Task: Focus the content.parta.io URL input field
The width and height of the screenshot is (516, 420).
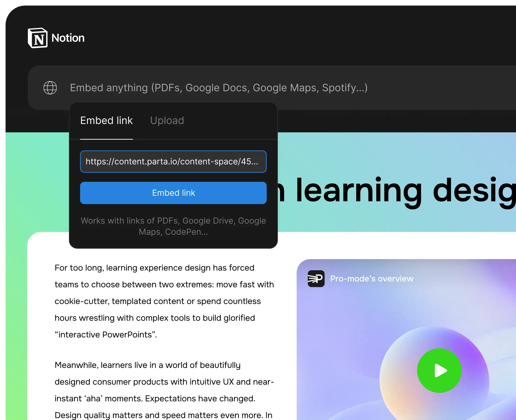Action: tap(173, 162)
